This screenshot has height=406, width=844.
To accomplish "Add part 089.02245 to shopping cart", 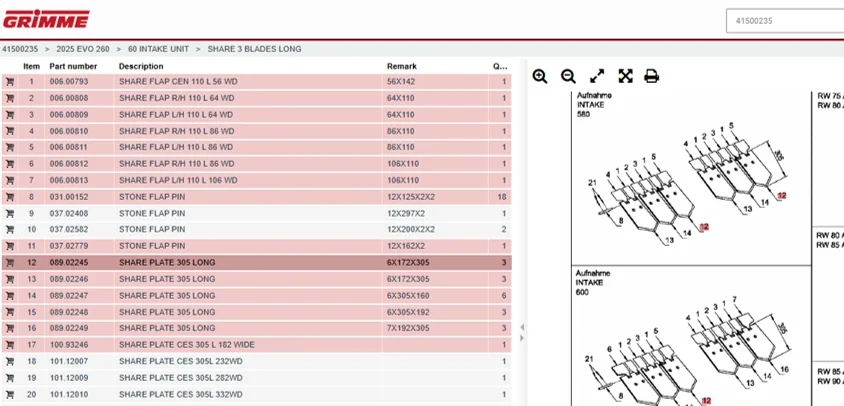I will 10,263.
